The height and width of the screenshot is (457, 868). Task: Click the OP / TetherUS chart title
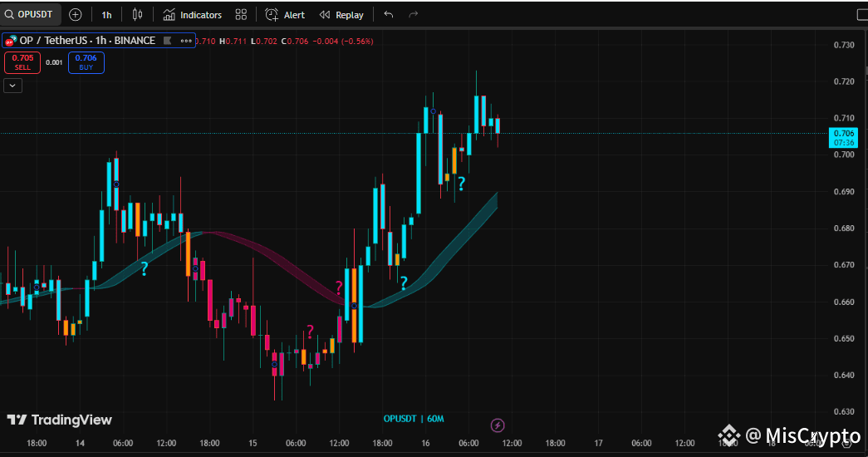point(87,41)
